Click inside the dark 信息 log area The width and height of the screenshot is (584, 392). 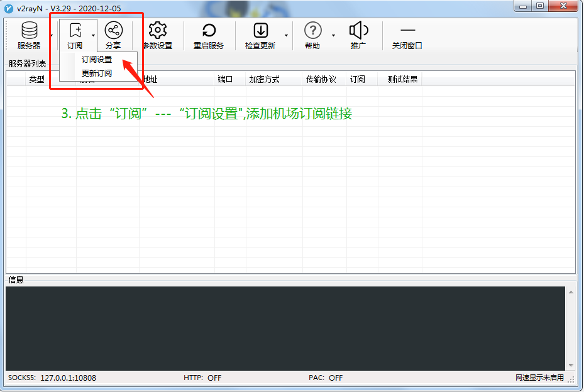(285, 329)
